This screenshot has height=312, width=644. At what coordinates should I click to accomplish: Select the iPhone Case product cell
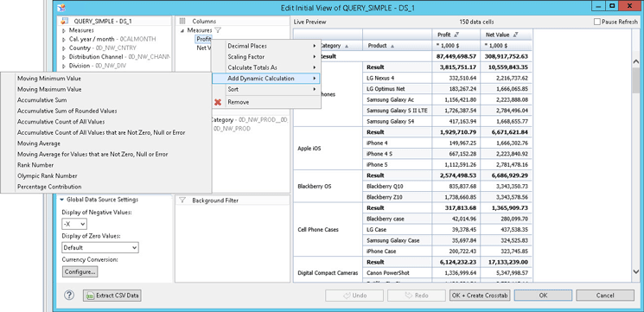[398, 251]
